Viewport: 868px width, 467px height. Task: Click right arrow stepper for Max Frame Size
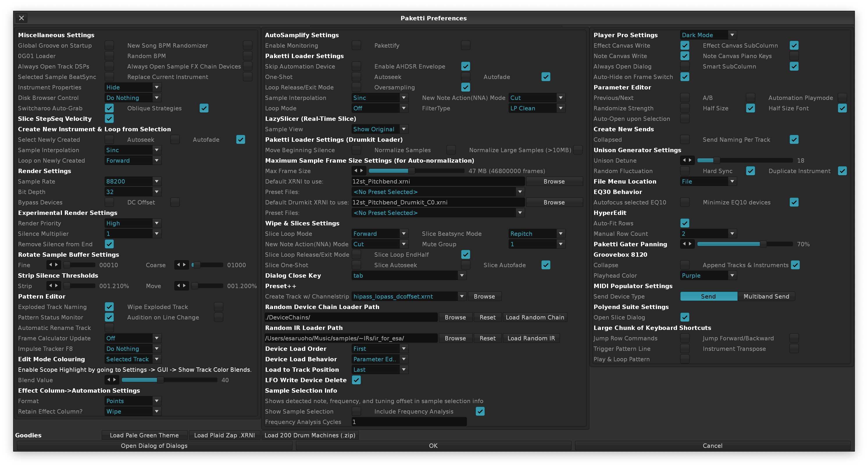point(362,171)
